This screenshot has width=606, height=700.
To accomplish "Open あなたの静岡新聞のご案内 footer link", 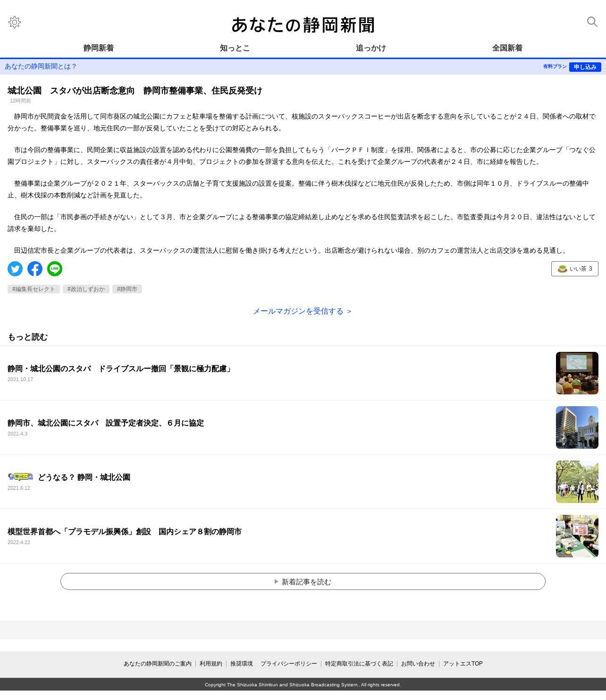I will pos(158,664).
